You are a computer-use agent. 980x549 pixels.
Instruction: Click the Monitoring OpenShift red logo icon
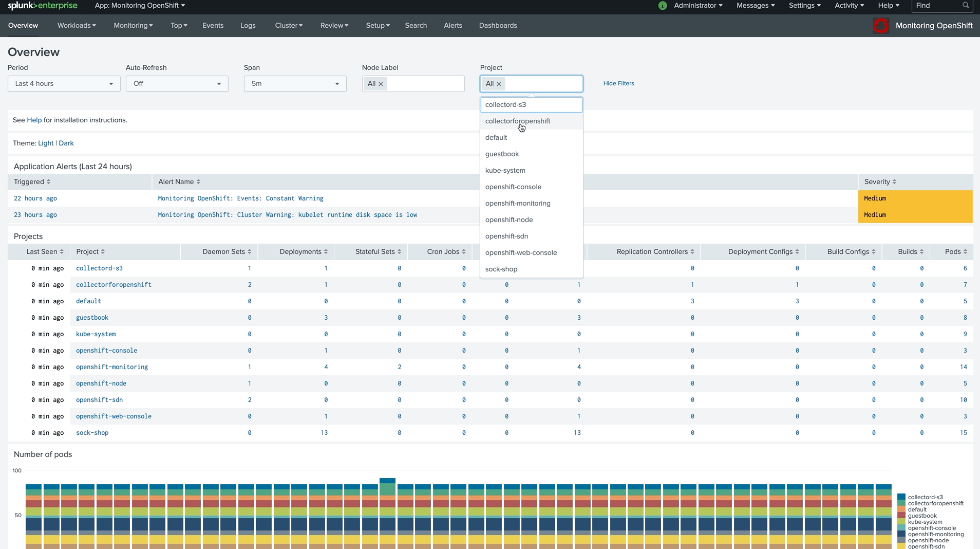881,26
